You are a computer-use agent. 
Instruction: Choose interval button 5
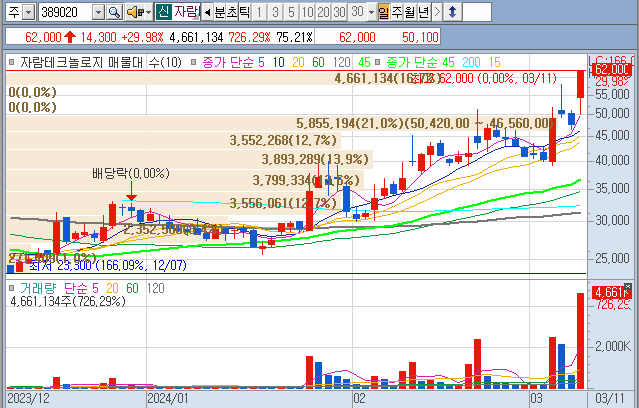pyautogui.click(x=291, y=12)
